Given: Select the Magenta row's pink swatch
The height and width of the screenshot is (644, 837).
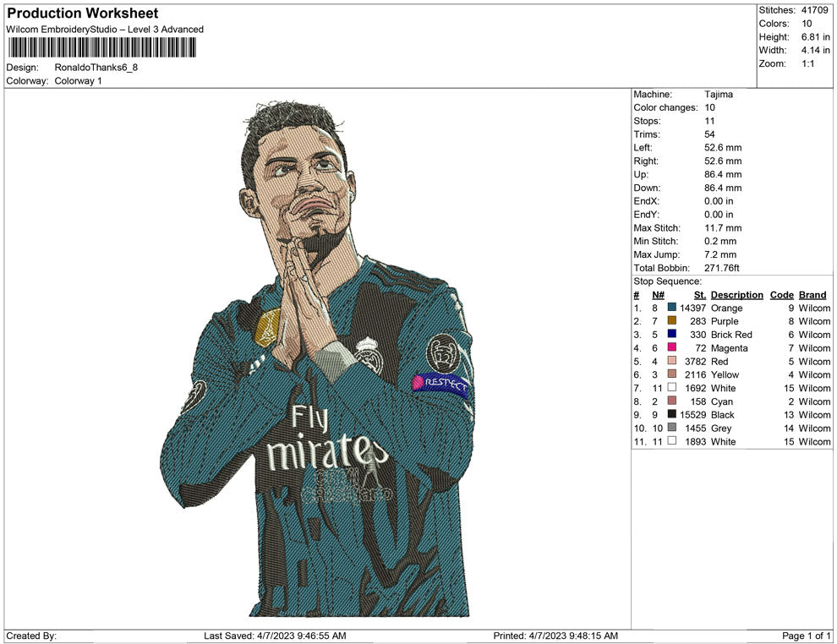Looking at the screenshot, I should coord(671,347).
